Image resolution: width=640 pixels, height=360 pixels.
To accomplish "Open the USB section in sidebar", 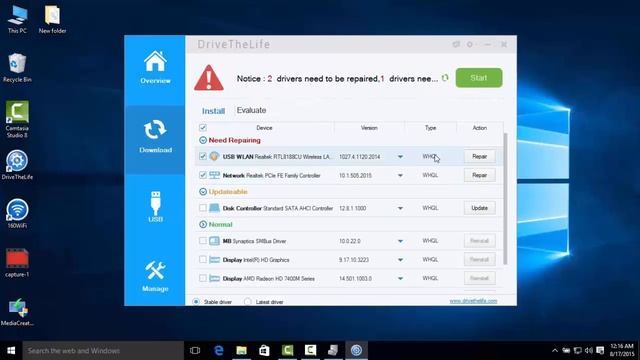I will (155, 207).
